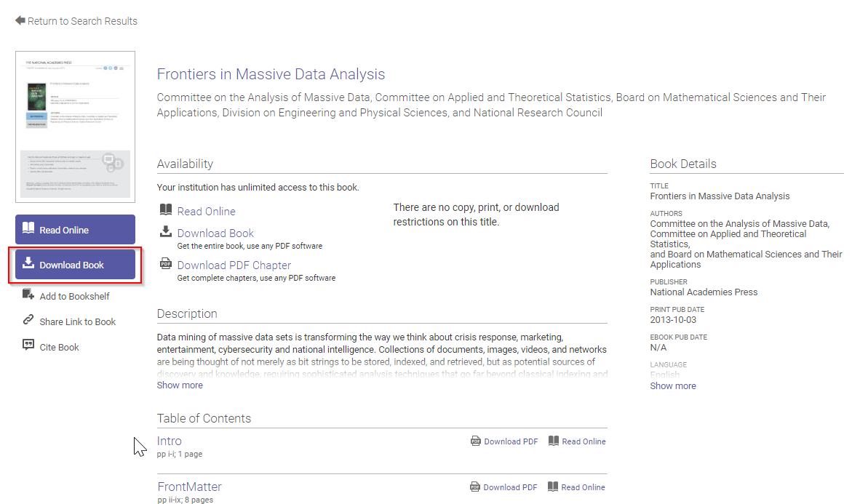Viewport: 852px width, 504px height.
Task: Download PDF of the Intro chapter
Action: coord(511,441)
